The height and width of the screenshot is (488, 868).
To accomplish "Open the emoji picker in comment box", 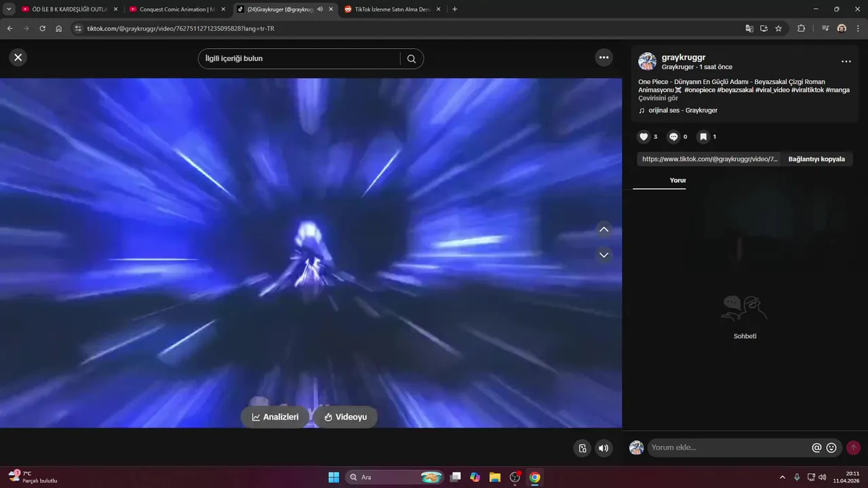I will point(831,447).
